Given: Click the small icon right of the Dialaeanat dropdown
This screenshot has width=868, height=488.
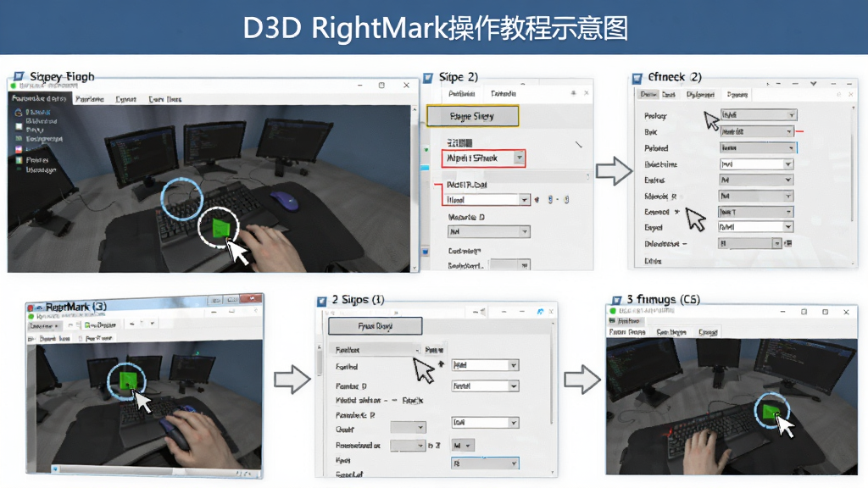Looking at the screenshot, I should tap(788, 243).
